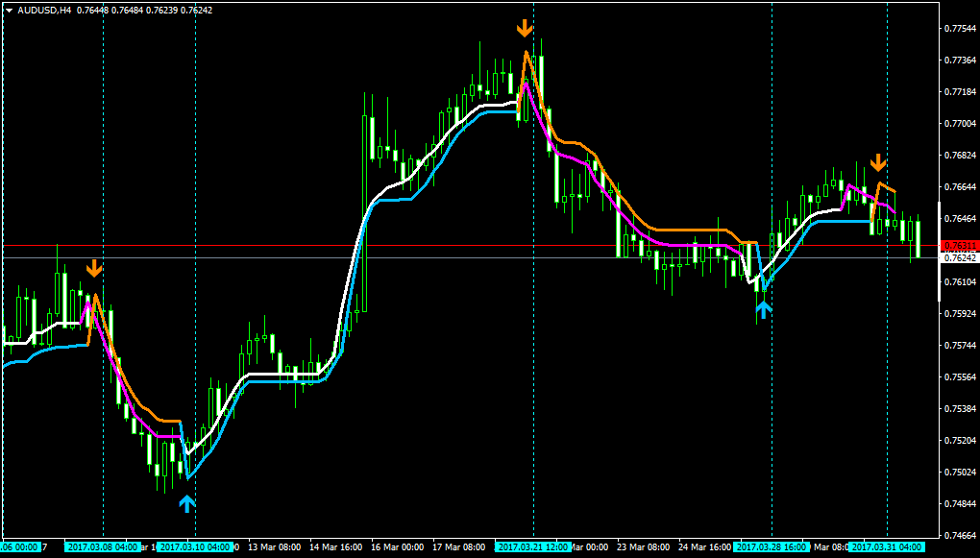Image resolution: width=980 pixels, height=558 pixels.
Task: Select the orange sell arrow above 2017.03.08
Action: coord(94,269)
